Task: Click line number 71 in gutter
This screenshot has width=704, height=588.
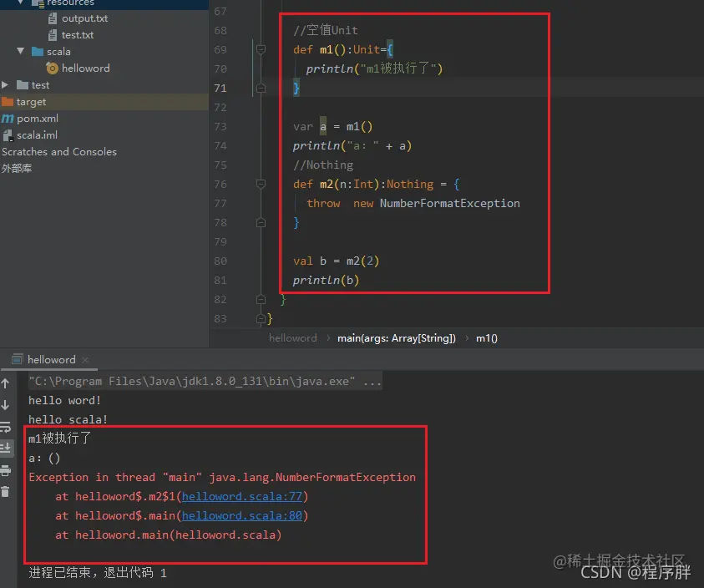Action: tap(220, 88)
